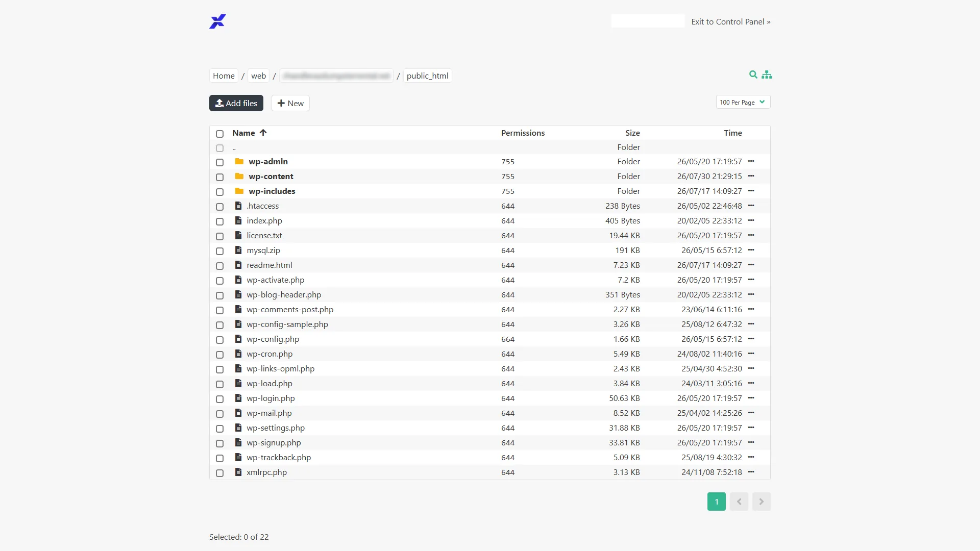Open the wp-signup.php file
Image resolution: width=980 pixels, height=551 pixels.
(274, 442)
